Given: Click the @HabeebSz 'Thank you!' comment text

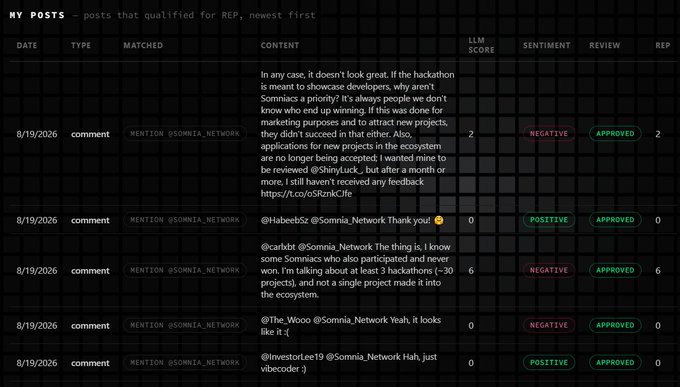Looking at the screenshot, I should [352, 220].
